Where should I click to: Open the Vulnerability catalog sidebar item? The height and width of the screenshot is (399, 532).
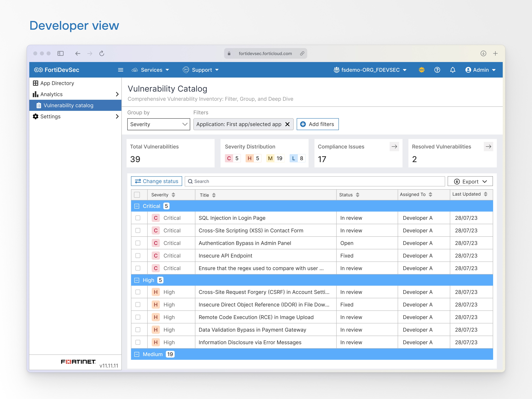[68, 105]
